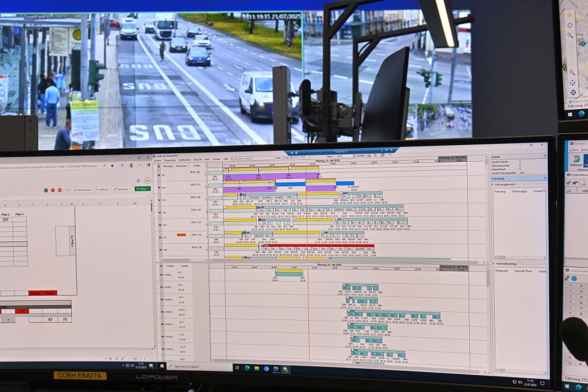
Task: Click the arrow icon for vehicle row 131
Action: pos(160,237)
